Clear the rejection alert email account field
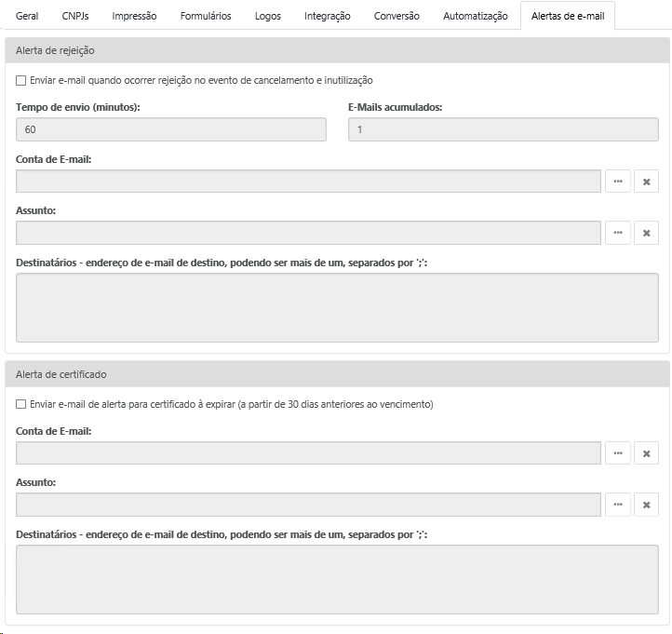The image size is (672, 634). click(646, 182)
